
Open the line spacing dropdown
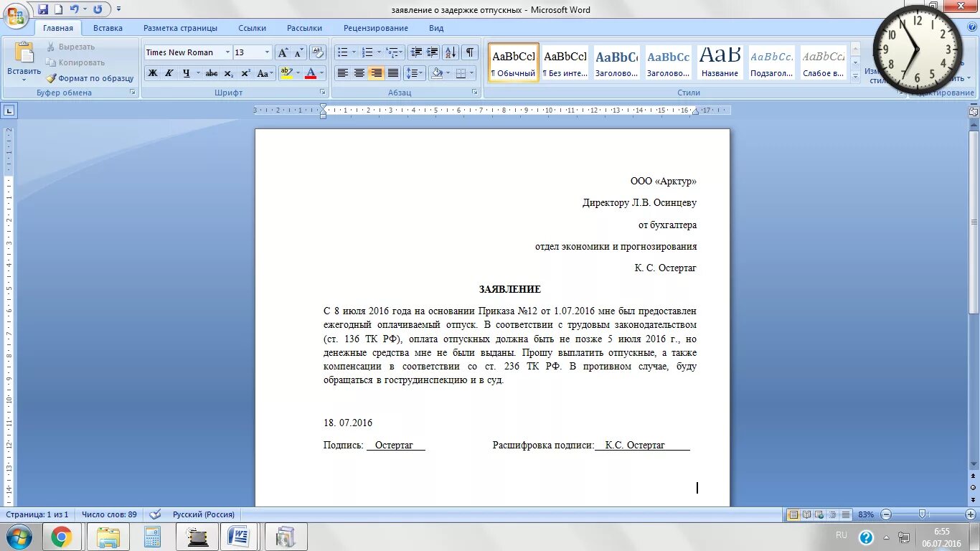click(415, 73)
